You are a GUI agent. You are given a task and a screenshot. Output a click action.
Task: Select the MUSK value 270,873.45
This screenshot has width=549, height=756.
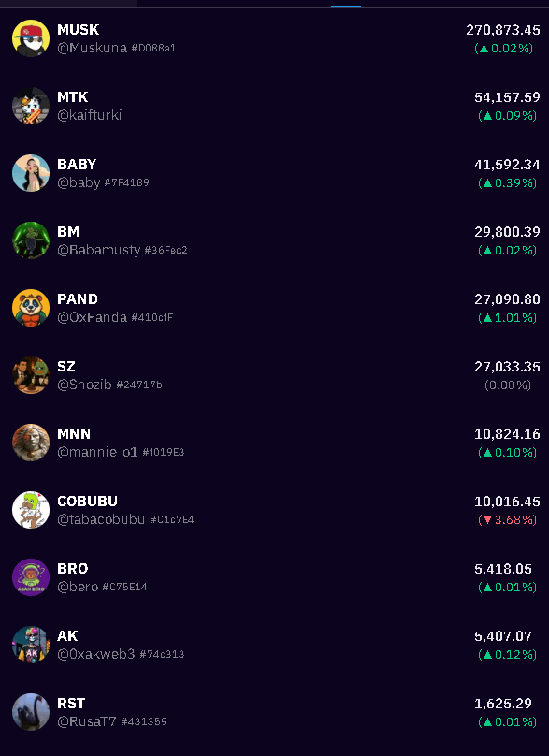503,30
